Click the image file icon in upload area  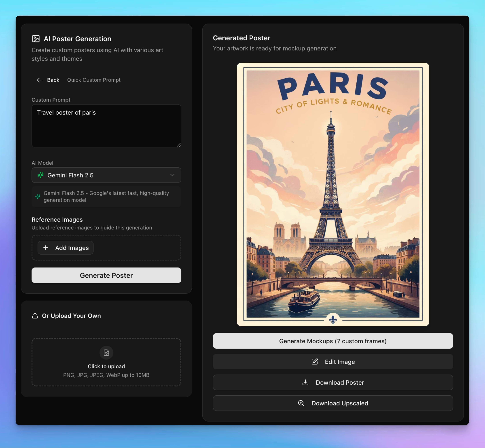tap(106, 353)
